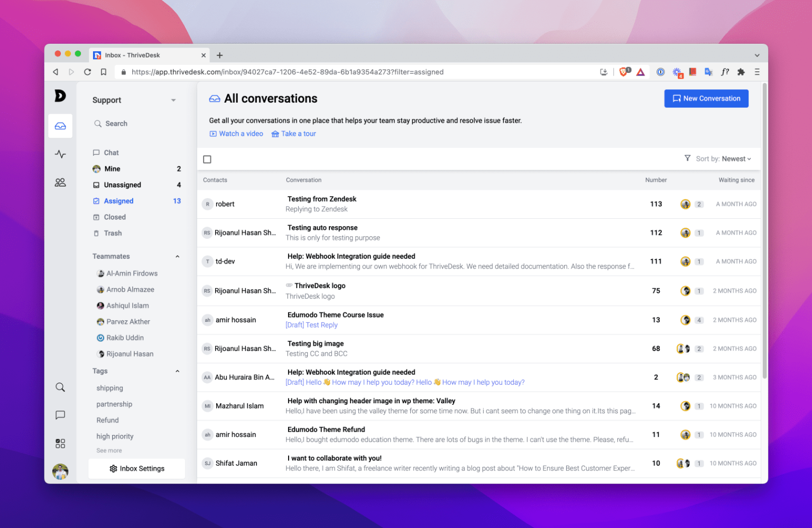The width and height of the screenshot is (812, 528).
Task: Check the Assigned filter in the sidebar
Action: [118, 201]
